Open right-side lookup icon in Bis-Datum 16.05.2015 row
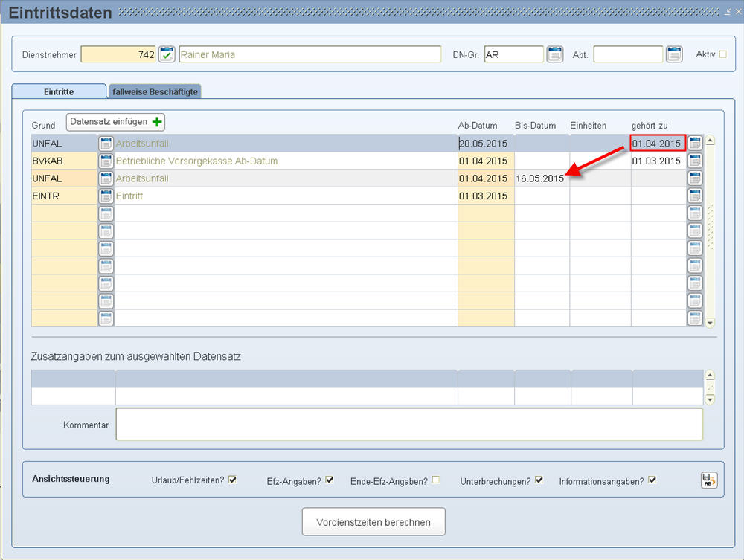 point(695,178)
